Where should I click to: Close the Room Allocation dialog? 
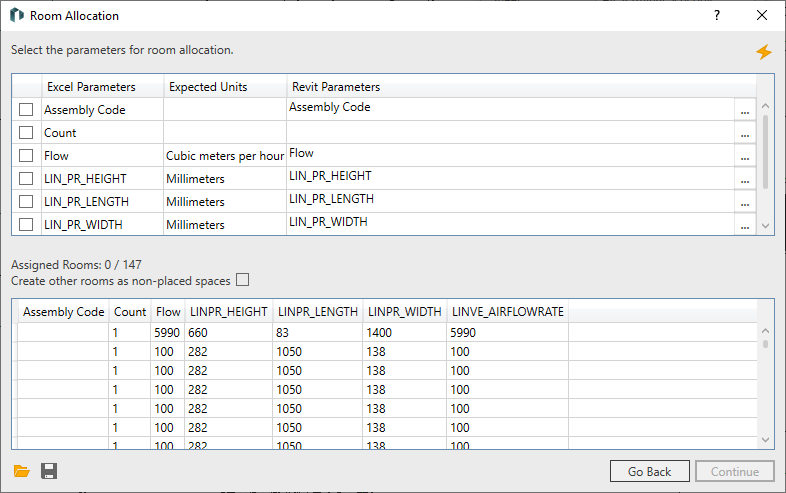click(x=762, y=16)
